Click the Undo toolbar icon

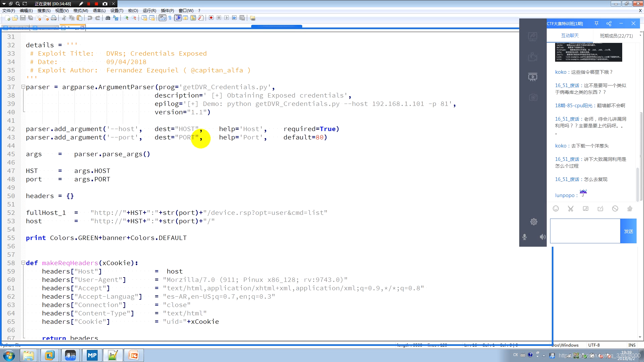tap(90, 18)
